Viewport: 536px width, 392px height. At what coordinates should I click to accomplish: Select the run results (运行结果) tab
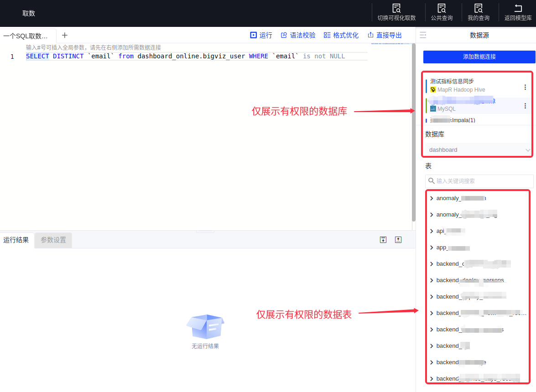pos(16,240)
